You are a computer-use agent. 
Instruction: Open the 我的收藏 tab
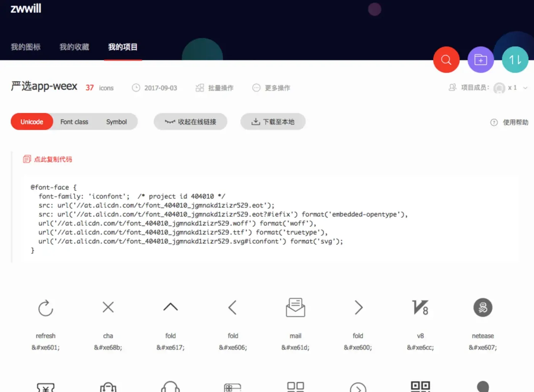[74, 47]
